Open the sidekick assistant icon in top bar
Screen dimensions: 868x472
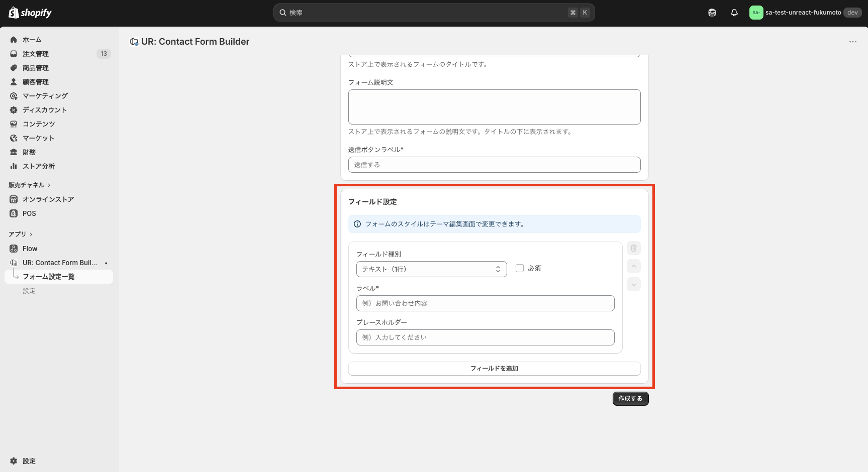712,13
